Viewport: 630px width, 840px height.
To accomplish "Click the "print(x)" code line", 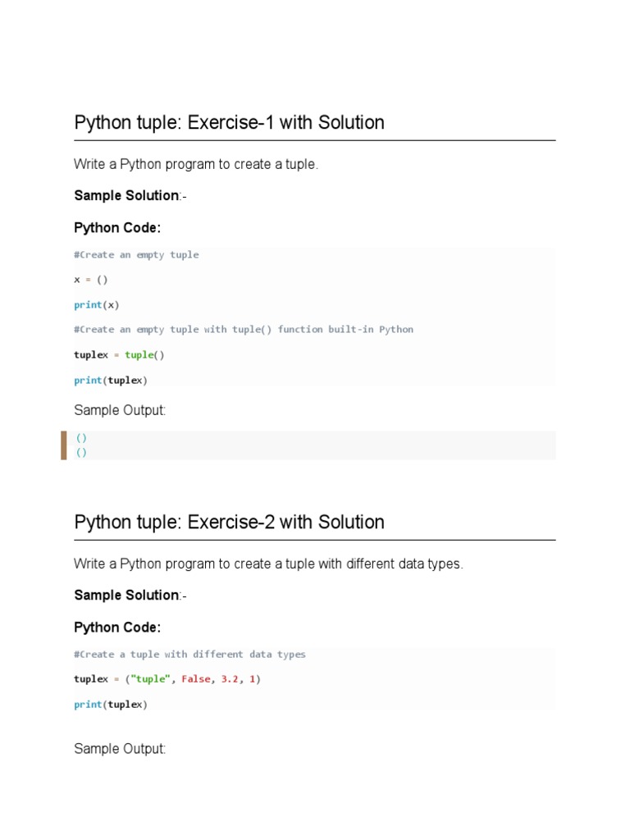I will pyautogui.click(x=96, y=305).
